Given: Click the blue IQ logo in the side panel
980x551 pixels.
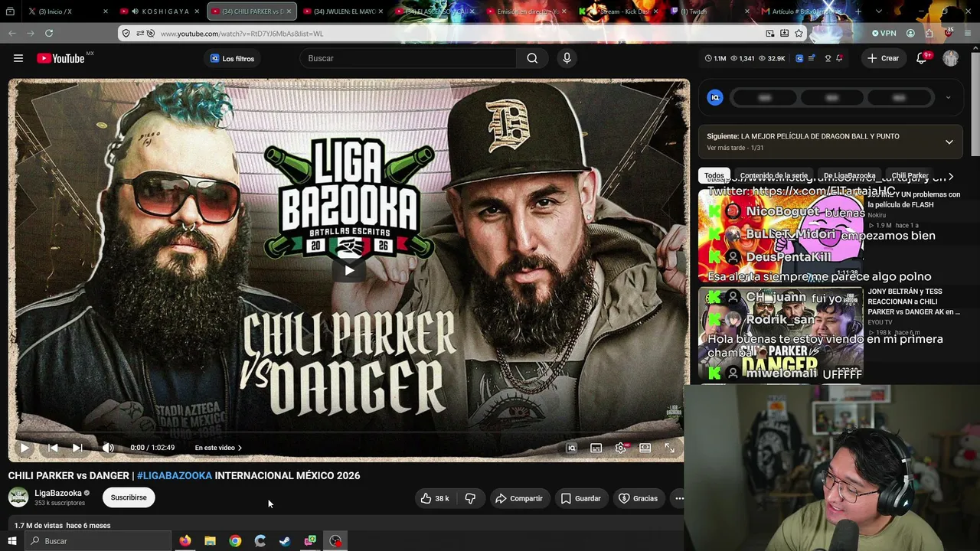Looking at the screenshot, I should point(715,97).
